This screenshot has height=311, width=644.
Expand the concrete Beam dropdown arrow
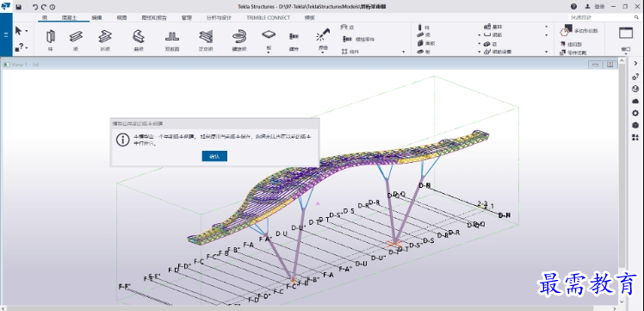(x=479, y=35)
